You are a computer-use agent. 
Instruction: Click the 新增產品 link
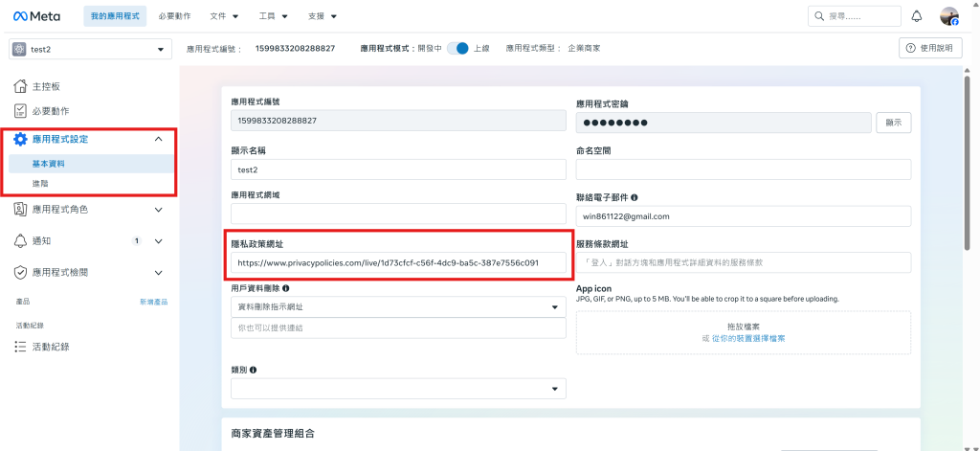tap(154, 303)
